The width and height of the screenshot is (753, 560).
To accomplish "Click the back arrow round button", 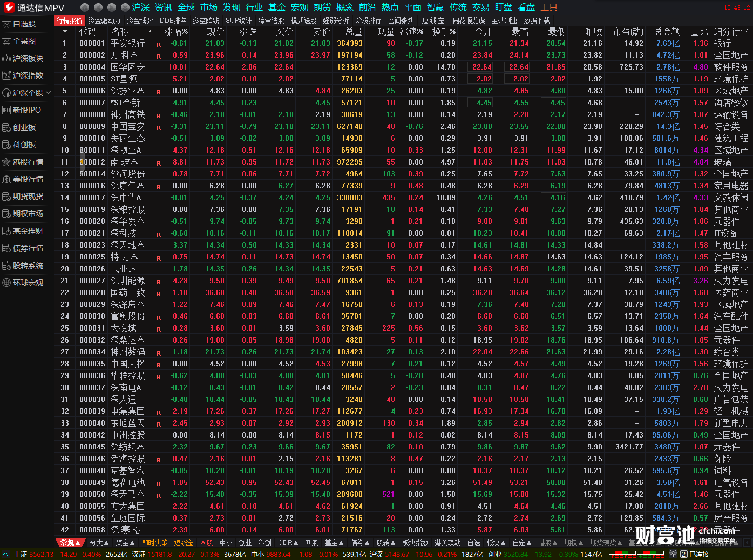I will 98,8.
